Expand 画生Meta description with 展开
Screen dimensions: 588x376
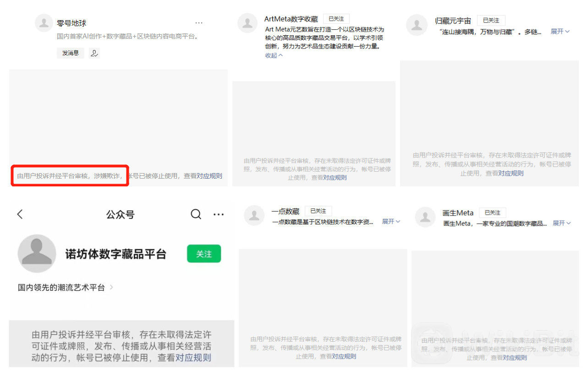click(562, 223)
